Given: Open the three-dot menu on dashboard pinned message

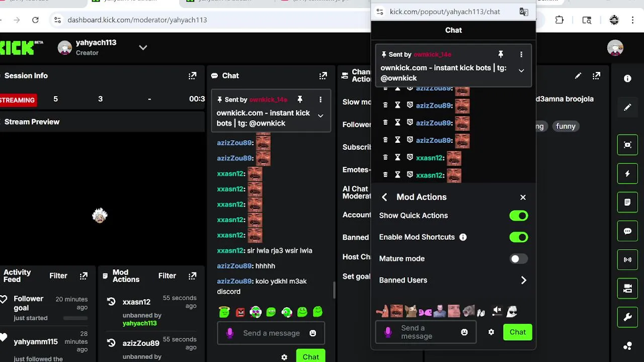Looking at the screenshot, I should point(320,100).
